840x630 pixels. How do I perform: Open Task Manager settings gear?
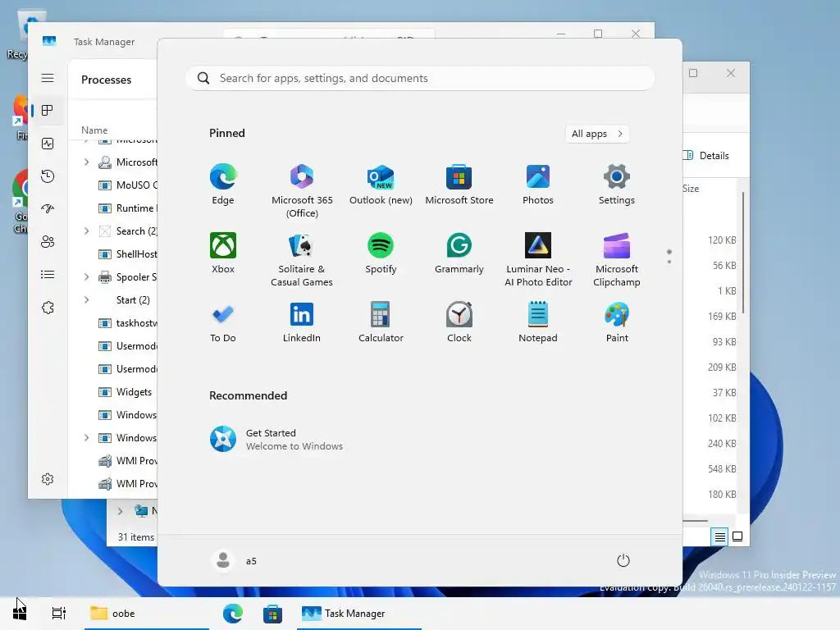point(48,479)
